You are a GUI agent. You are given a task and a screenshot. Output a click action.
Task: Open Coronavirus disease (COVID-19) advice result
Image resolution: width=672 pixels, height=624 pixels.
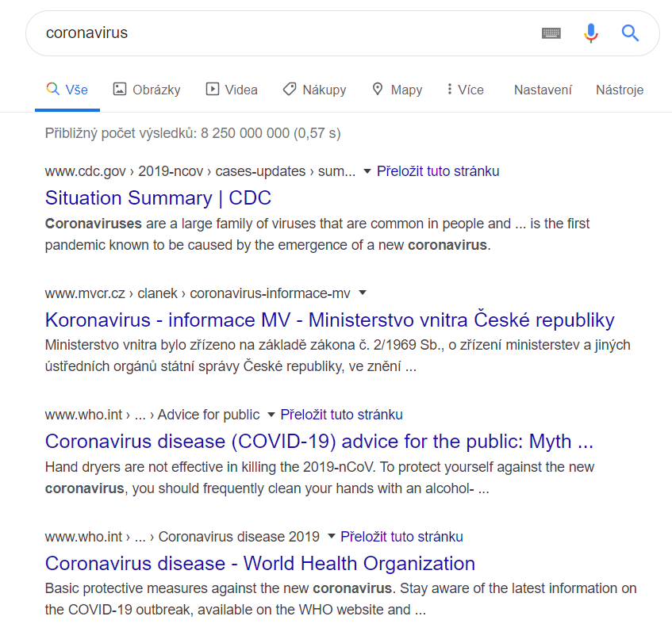point(319,442)
